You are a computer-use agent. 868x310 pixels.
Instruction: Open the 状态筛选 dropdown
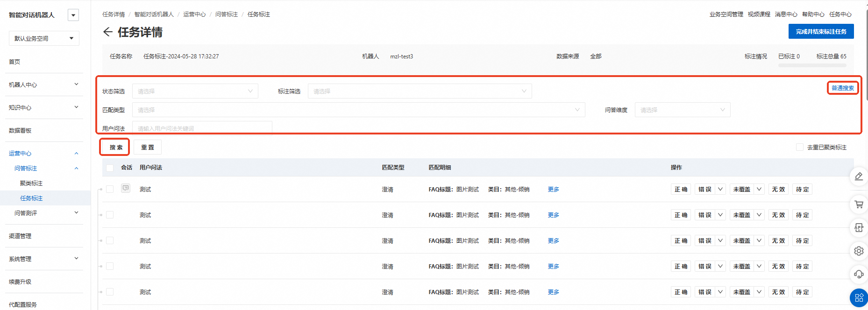click(x=195, y=91)
